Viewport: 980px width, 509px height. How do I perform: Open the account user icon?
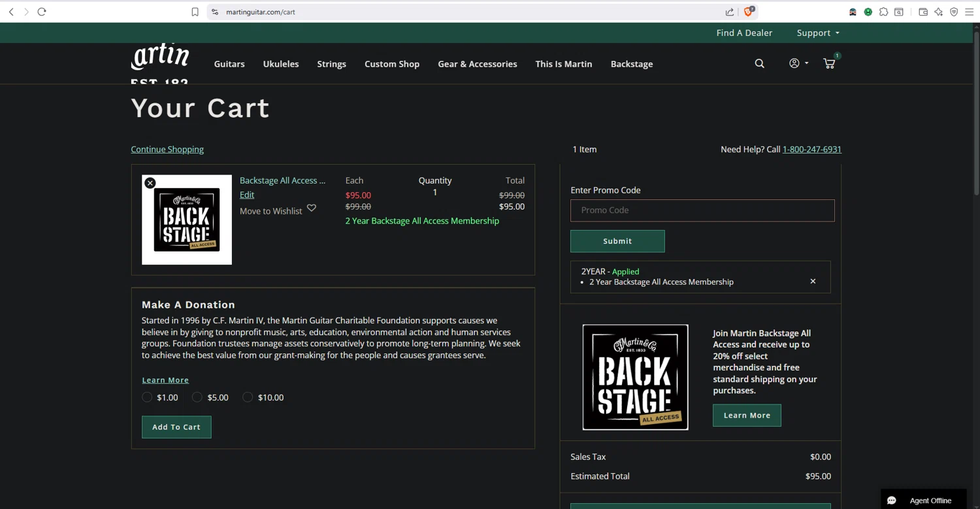pos(794,63)
